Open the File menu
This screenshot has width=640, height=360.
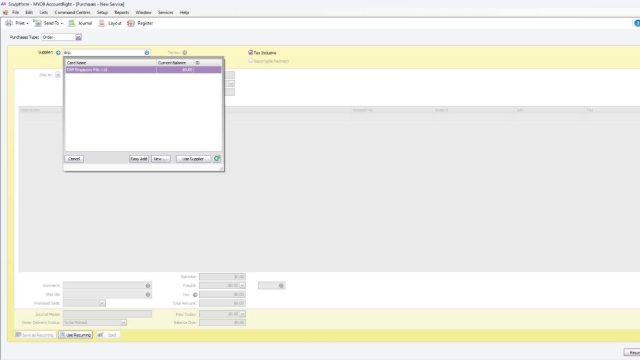[16, 13]
